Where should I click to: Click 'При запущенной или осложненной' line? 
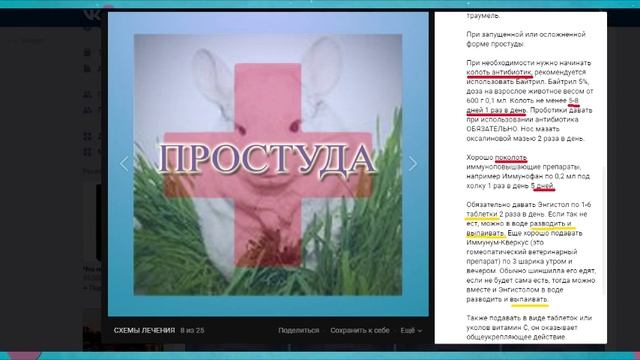[526, 34]
